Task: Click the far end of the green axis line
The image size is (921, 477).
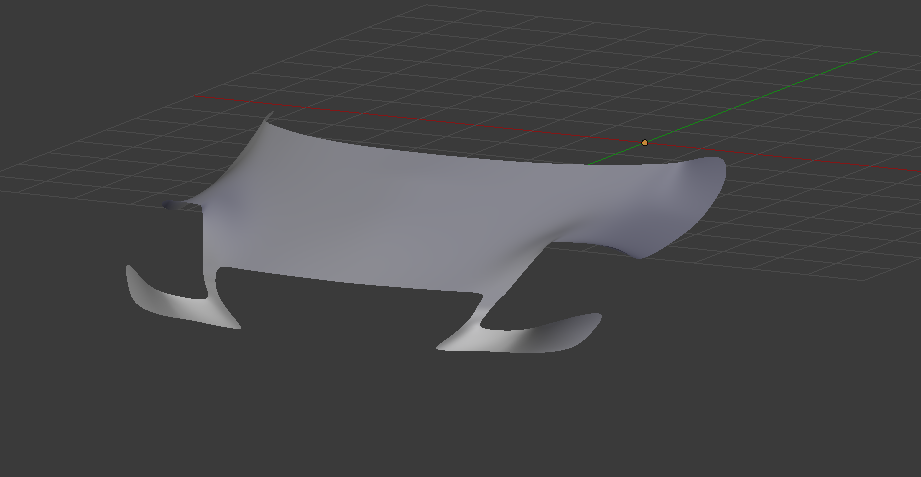Action: tap(876, 52)
